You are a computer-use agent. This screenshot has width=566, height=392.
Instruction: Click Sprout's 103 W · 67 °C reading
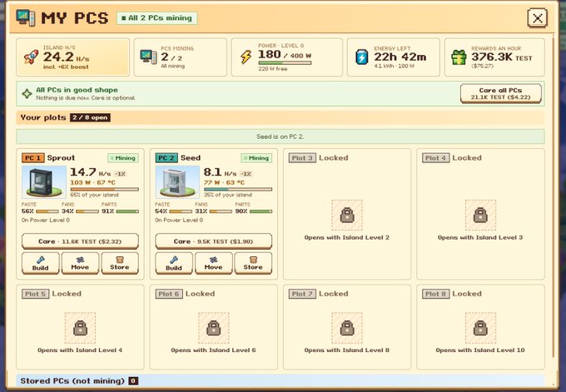(92, 182)
